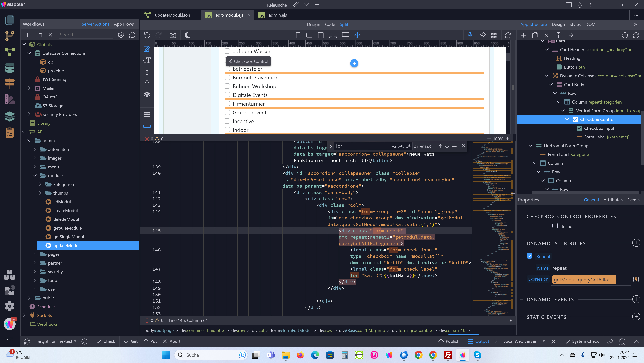644x363 pixels.
Task: Expand the kategorien folder
Action: (40, 184)
